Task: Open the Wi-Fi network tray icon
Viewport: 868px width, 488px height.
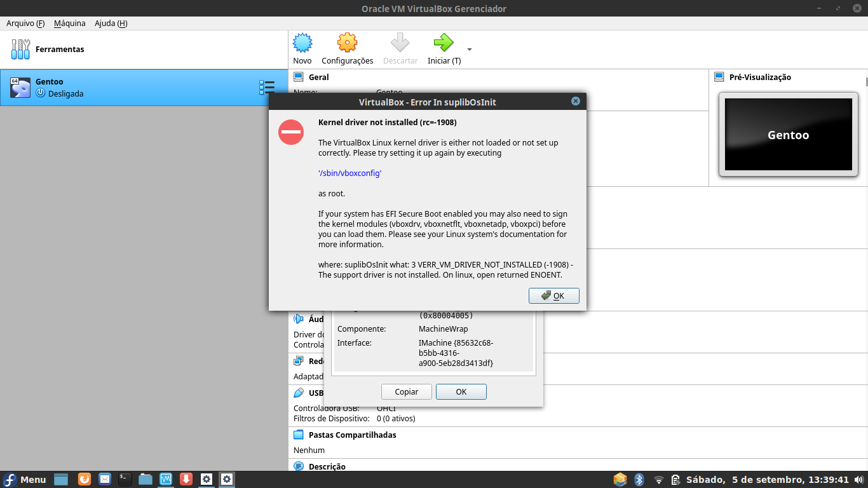Action: [x=658, y=480]
